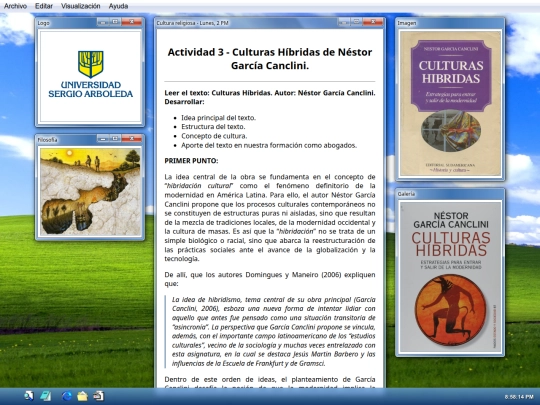The height and width of the screenshot is (405, 540).
Task: Click the 'PRIMER PUNTO:' subheading
Action: [191, 161]
